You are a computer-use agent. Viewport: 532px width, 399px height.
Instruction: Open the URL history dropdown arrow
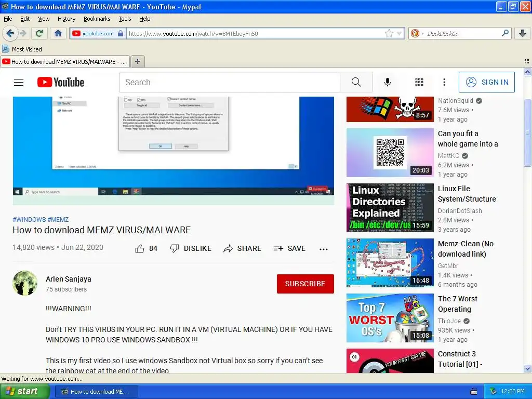click(x=400, y=33)
